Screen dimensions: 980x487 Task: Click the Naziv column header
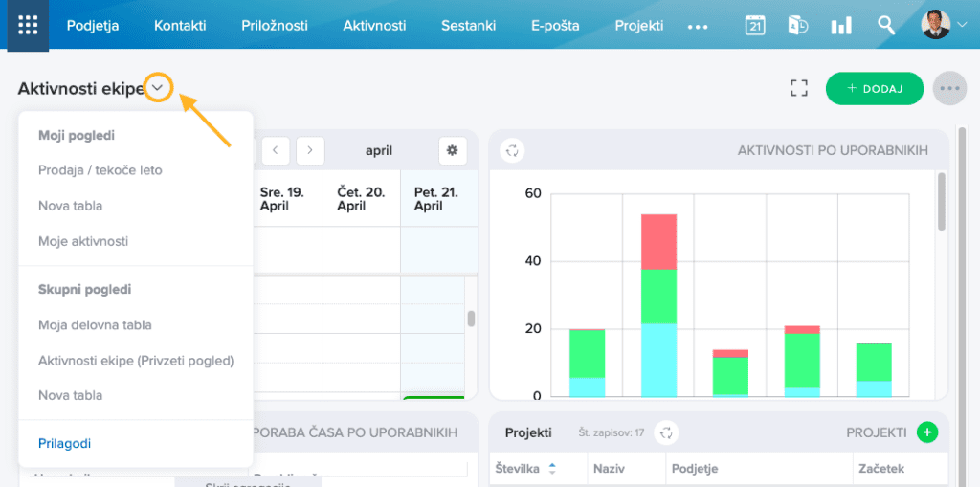tap(610, 468)
